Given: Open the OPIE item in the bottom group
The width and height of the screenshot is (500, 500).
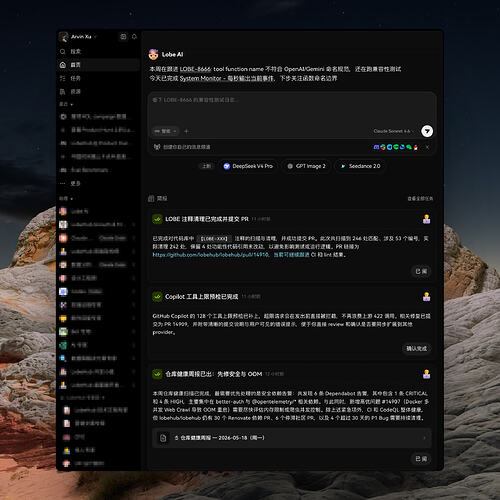Looking at the screenshot, I should pyautogui.click(x=99, y=437).
